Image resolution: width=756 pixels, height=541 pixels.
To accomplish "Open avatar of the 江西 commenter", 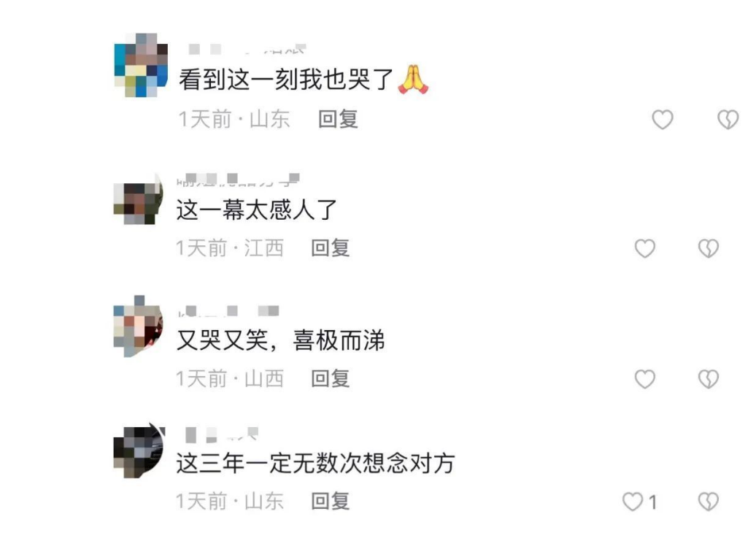I will pyautogui.click(x=139, y=199).
